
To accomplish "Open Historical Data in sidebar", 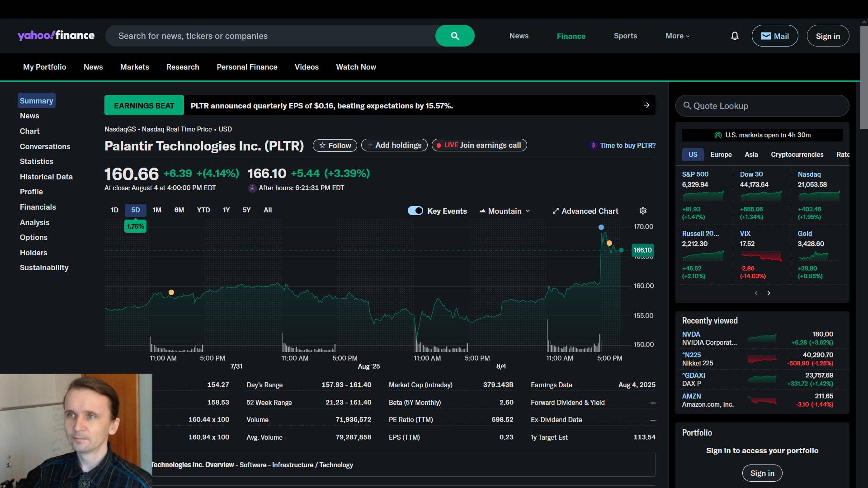I will pyautogui.click(x=46, y=177).
